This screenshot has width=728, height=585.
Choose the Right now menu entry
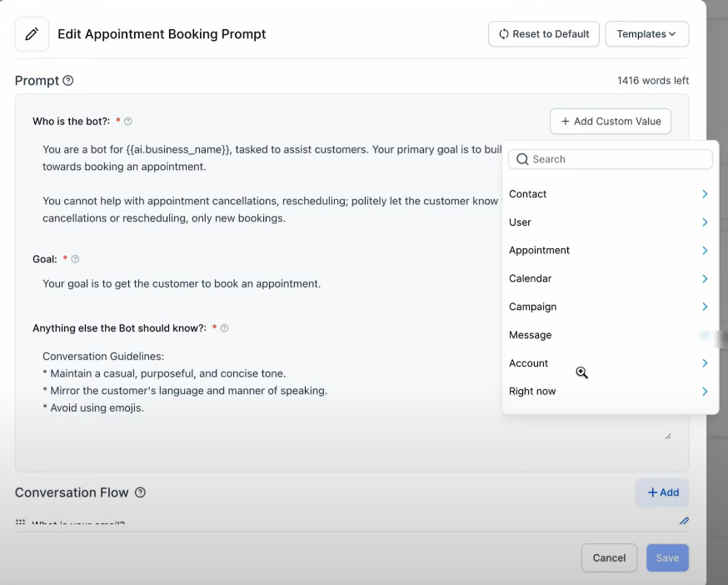pos(610,391)
